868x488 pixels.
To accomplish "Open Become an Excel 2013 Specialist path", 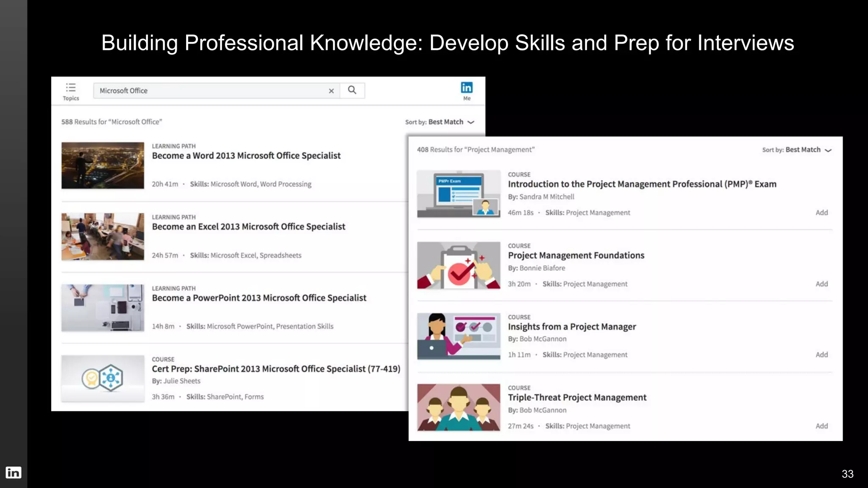I will (x=248, y=227).
